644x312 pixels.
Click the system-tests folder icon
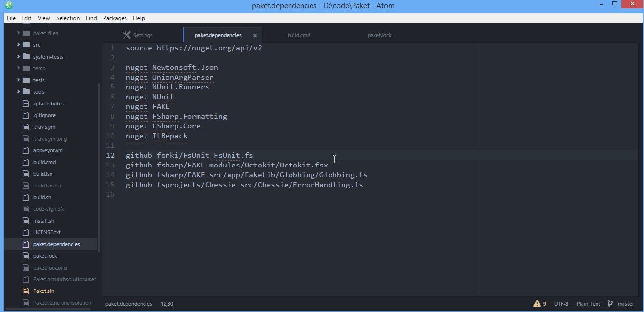click(x=26, y=57)
